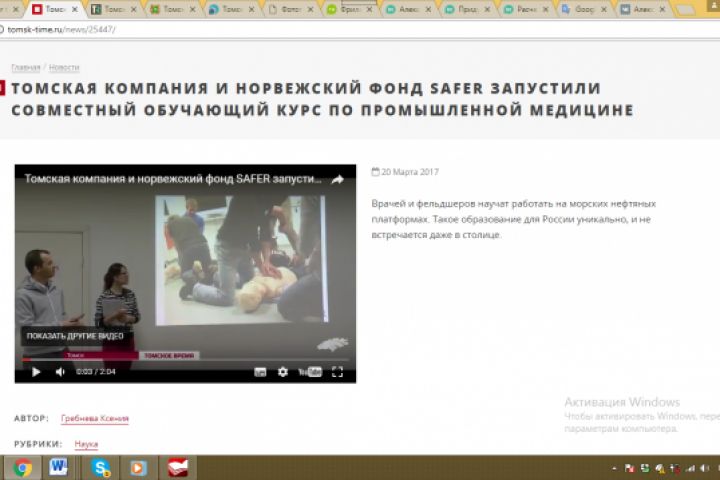Switch to the last 'Алекс' tab with VK icon
Screen dimensions: 720x480
643,9
